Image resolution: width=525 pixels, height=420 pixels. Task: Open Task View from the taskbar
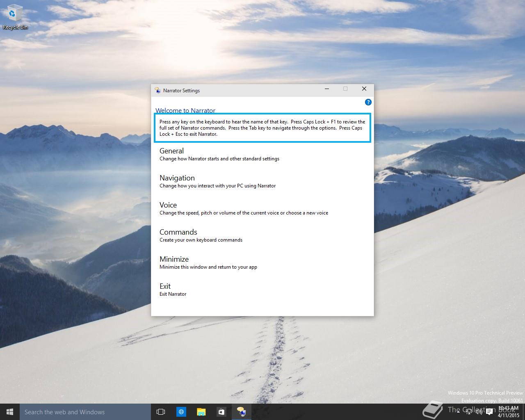point(161,412)
